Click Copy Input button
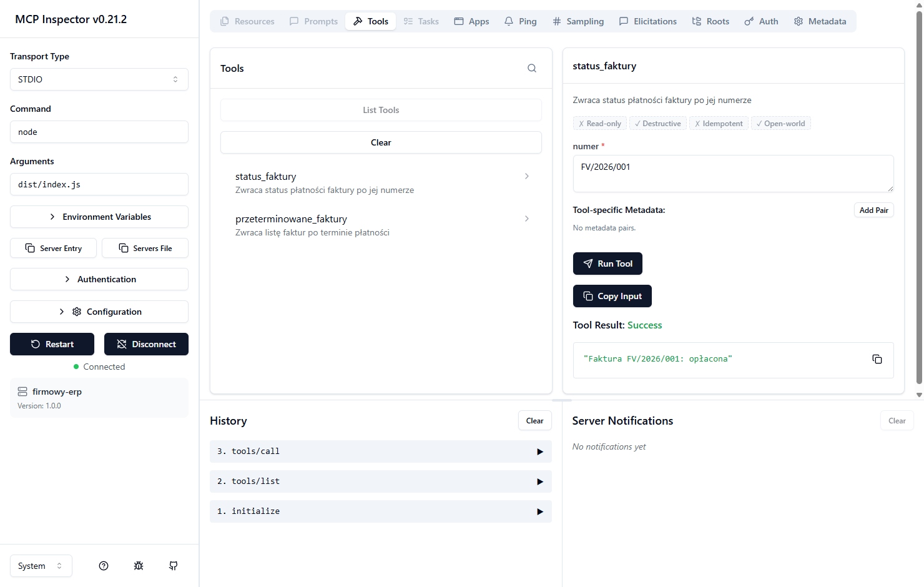This screenshot has height=587, width=924. point(612,296)
